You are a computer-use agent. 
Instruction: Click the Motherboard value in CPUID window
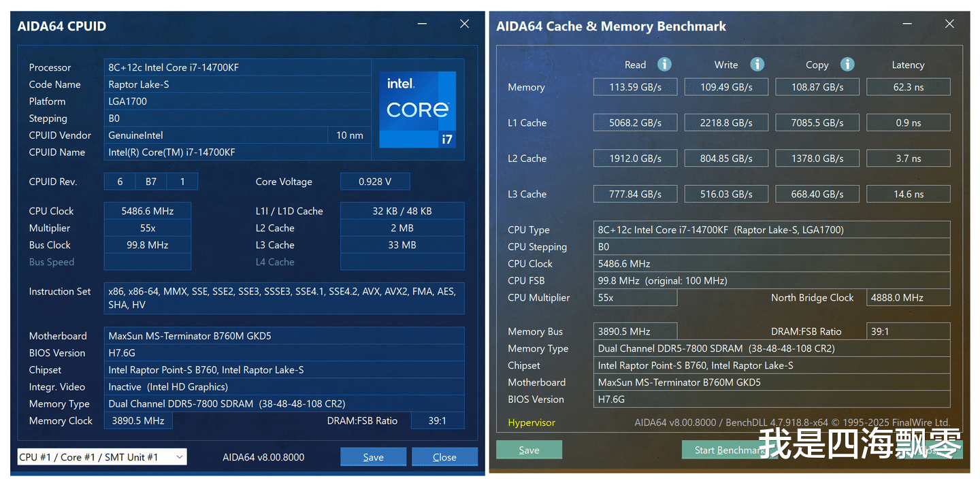[284, 336]
